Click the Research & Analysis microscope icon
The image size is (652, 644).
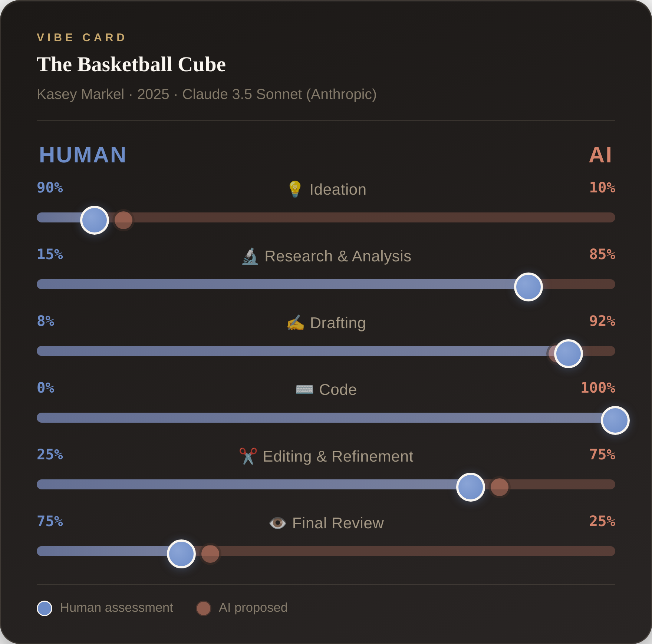(250, 256)
